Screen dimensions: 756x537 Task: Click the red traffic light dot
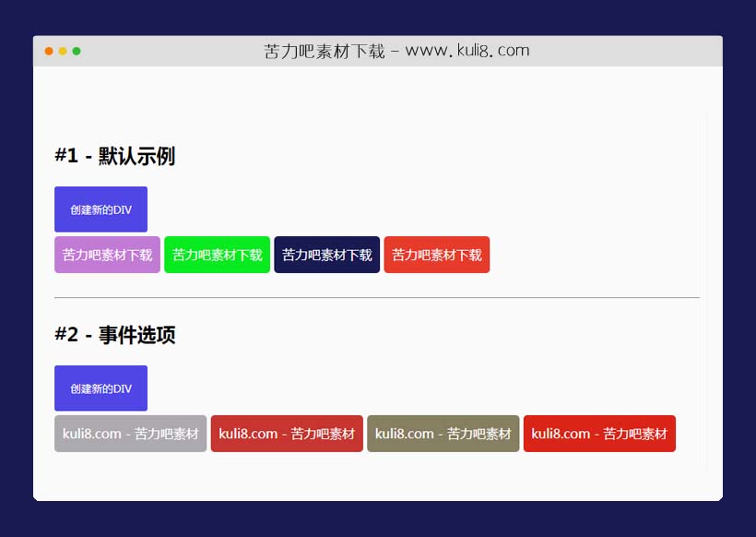pyautogui.click(x=48, y=52)
